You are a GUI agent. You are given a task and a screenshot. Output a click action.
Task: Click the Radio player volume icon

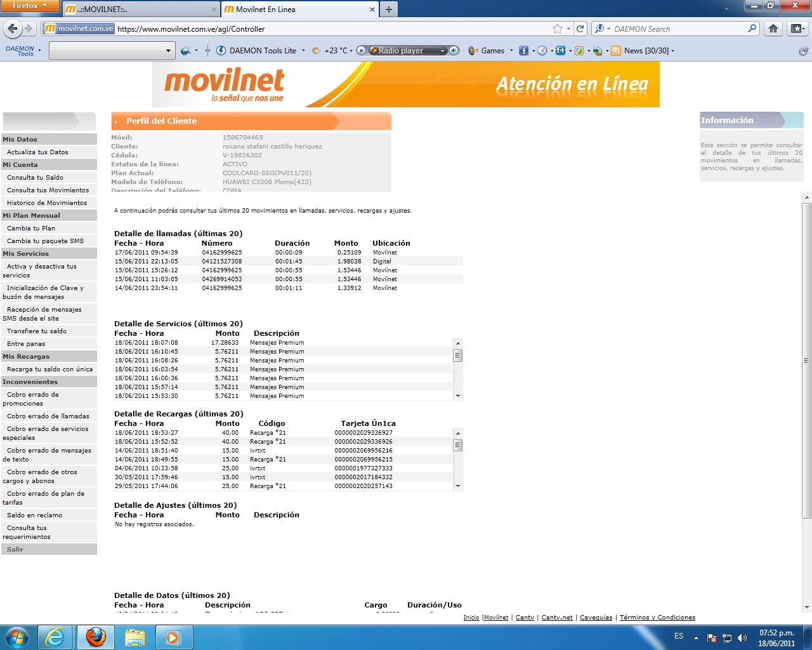[454, 51]
